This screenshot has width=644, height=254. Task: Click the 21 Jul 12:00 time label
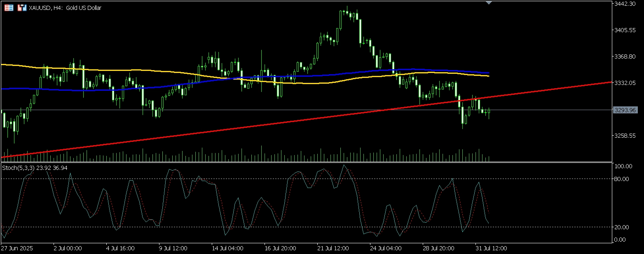333,249
